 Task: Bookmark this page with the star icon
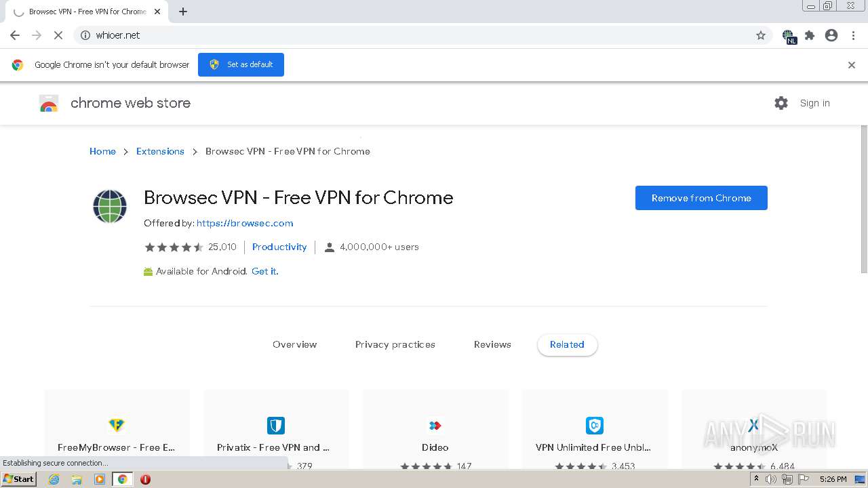[x=761, y=35]
